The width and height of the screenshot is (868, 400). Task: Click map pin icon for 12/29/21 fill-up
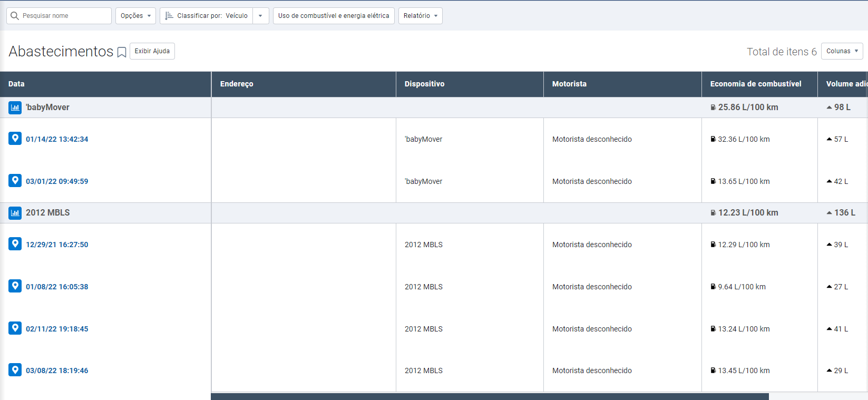[x=15, y=244]
